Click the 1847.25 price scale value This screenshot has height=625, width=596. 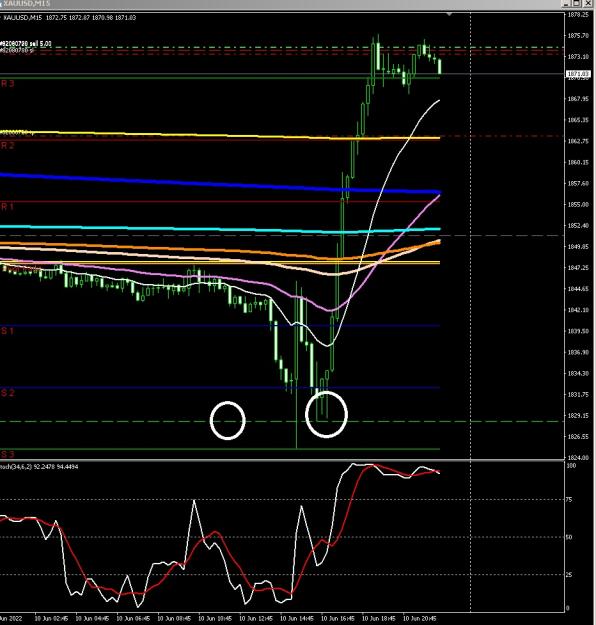[x=578, y=268]
